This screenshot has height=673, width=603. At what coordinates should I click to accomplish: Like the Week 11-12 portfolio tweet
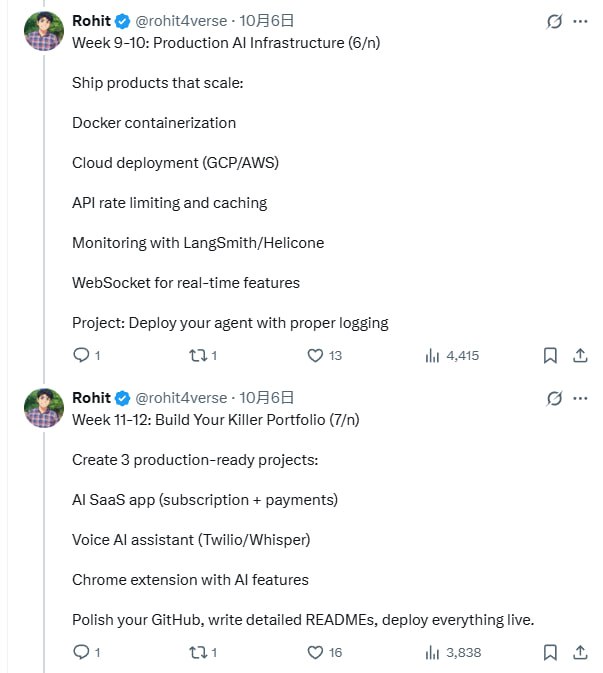pyautogui.click(x=315, y=652)
